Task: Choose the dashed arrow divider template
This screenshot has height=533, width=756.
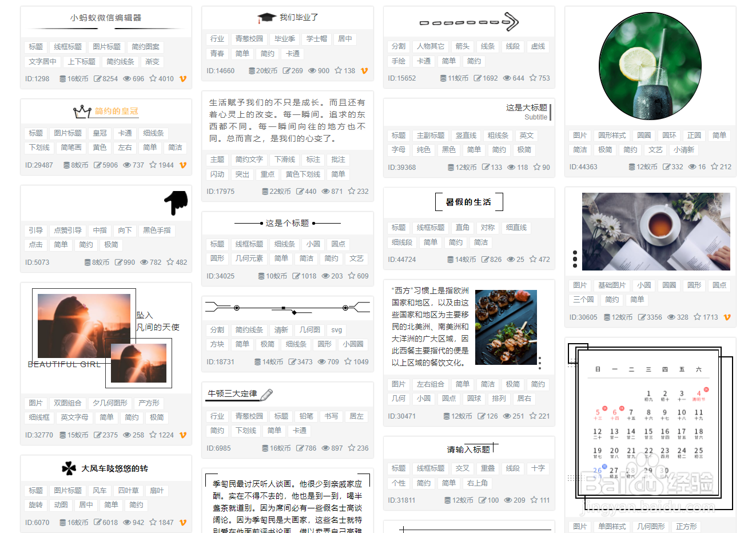Action: (x=469, y=22)
